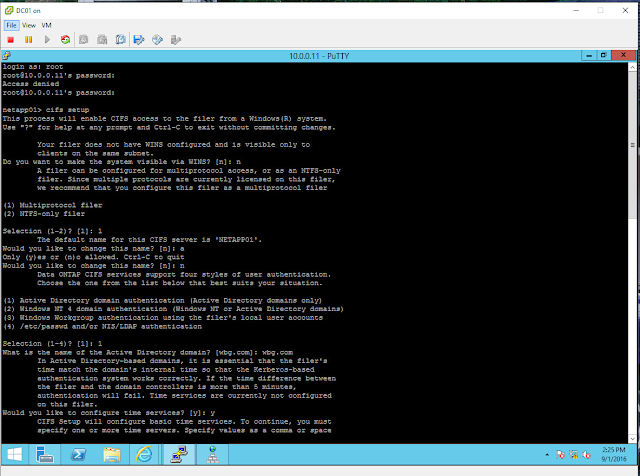Click the 'Selection (1-4)? [1]: 1' line
This screenshot has width=640, height=476.
pos(52,344)
